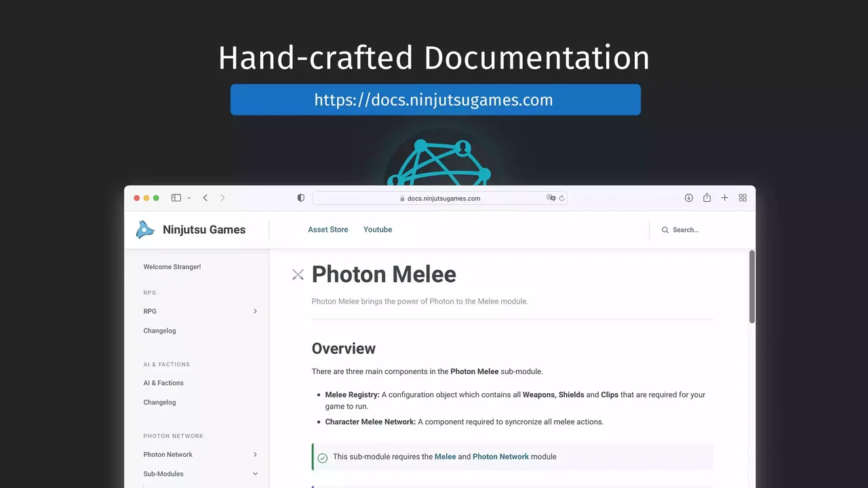Viewport: 868px width, 488px height.
Task: Click the Overview section heading
Action: coord(343,348)
